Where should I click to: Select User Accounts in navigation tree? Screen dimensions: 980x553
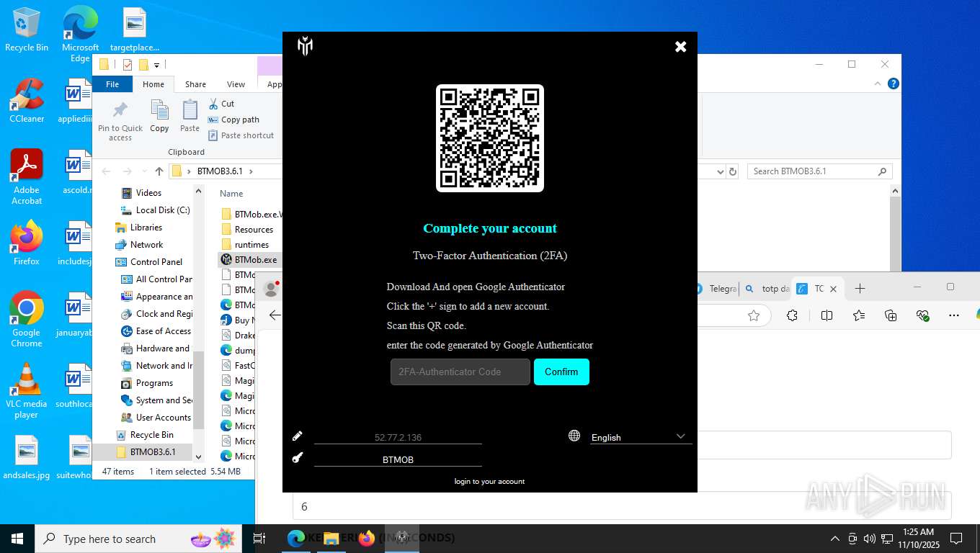click(163, 418)
